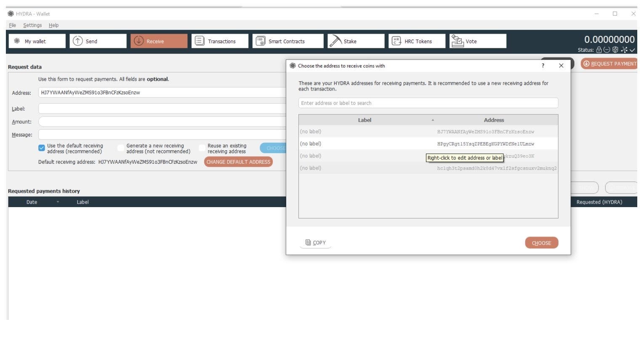The width and height of the screenshot is (644, 346).
Task: Open the Vote tab
Action: point(478,41)
